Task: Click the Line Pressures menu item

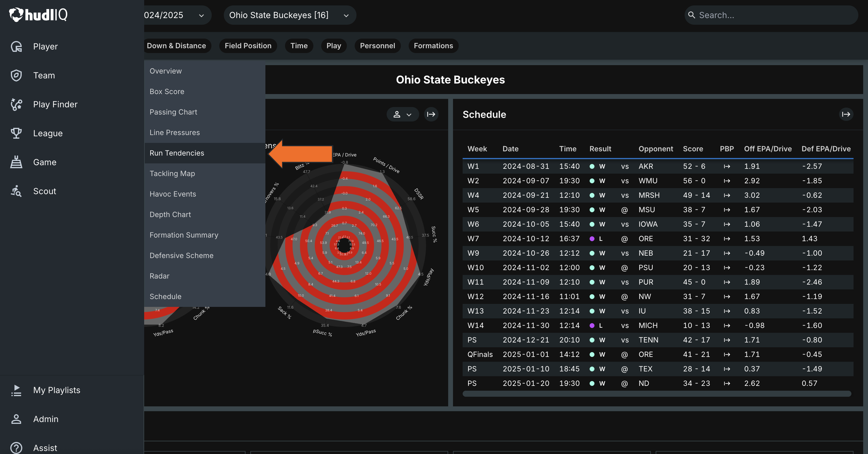Action: pyautogui.click(x=205, y=133)
